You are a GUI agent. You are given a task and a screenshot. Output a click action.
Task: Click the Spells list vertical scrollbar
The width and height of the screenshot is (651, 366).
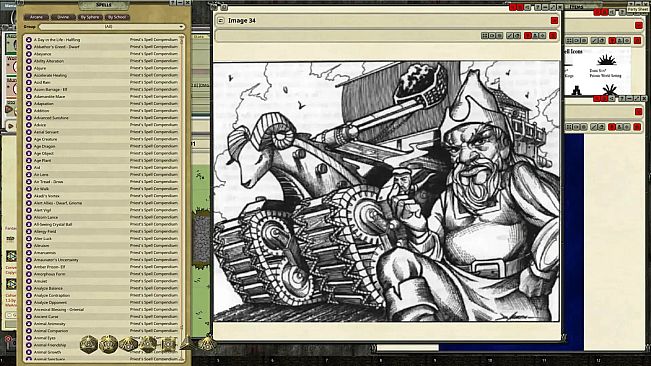click(181, 197)
